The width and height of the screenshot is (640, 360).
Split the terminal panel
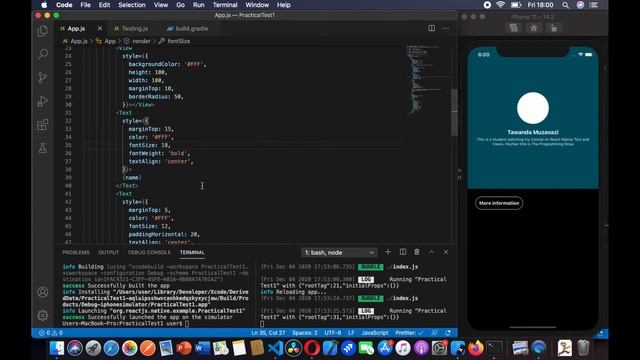(x=402, y=252)
